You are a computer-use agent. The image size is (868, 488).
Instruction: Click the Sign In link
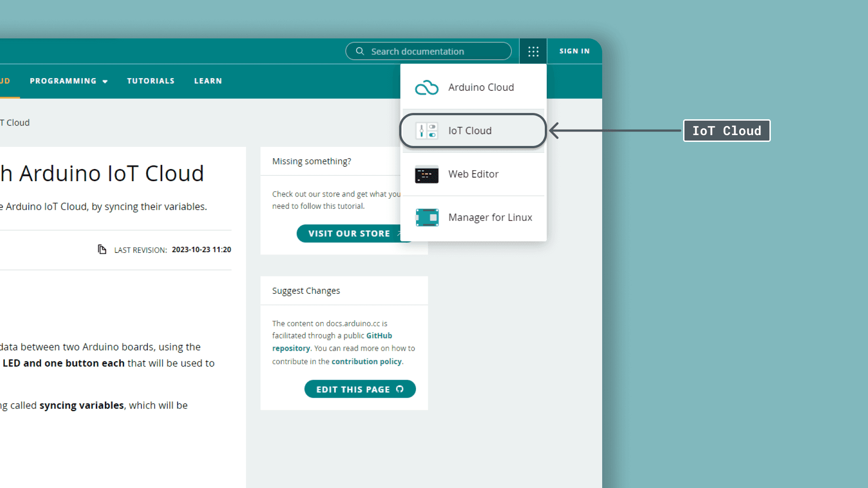(x=574, y=51)
